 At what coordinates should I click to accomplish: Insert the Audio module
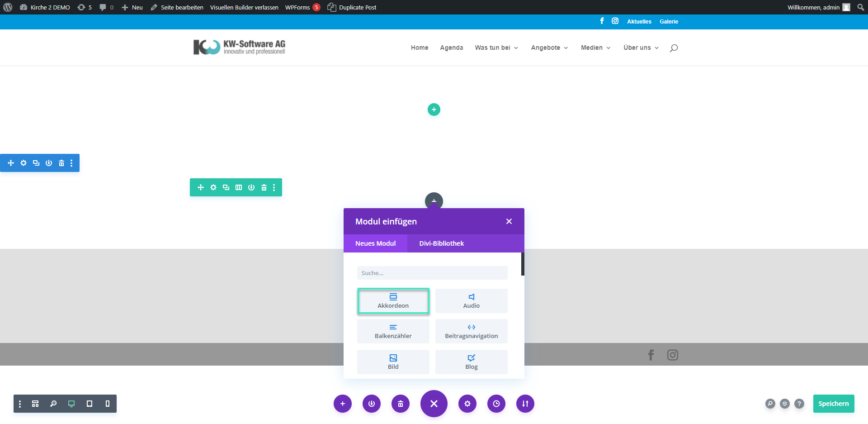point(471,301)
